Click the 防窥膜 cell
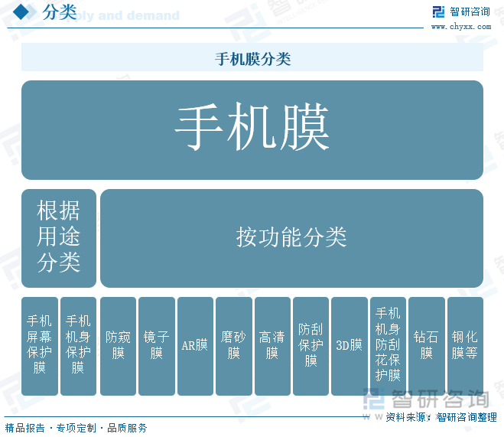 (118, 346)
